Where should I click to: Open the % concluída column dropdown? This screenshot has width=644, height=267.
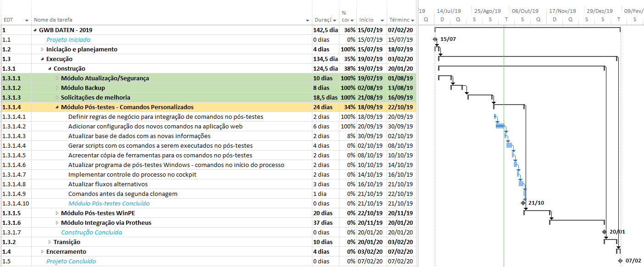352,21
